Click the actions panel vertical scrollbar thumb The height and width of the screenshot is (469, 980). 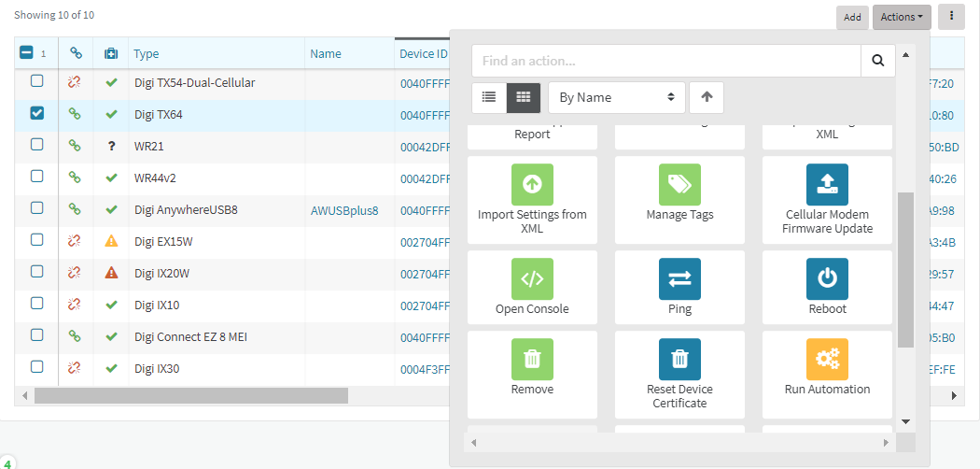click(905, 270)
